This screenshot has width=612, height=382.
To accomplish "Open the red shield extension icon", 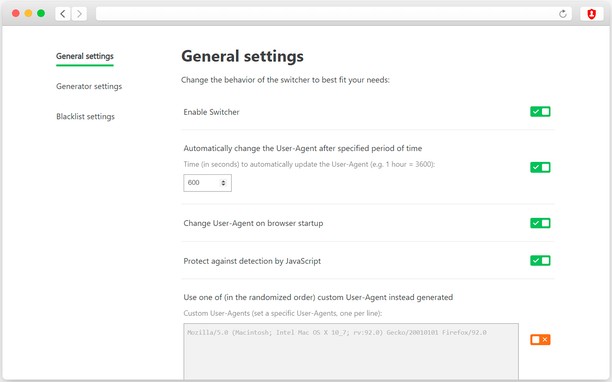I will point(592,14).
